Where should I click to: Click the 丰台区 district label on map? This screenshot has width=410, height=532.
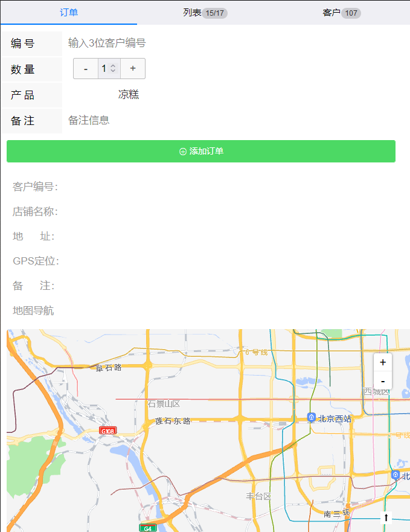point(258,496)
